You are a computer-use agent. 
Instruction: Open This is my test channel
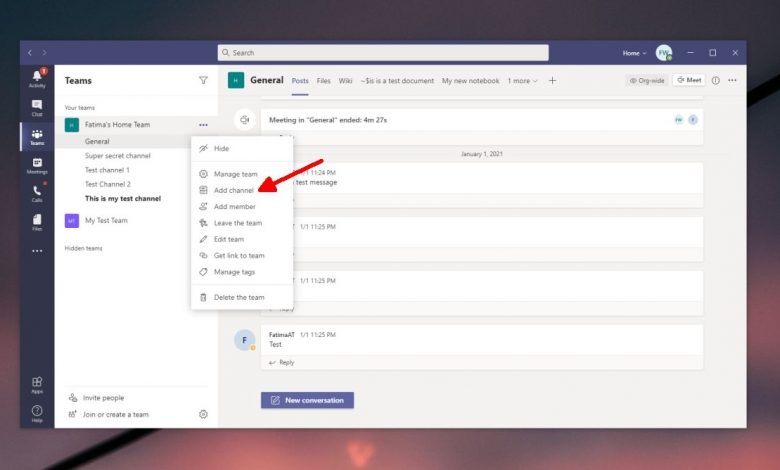[x=123, y=198]
